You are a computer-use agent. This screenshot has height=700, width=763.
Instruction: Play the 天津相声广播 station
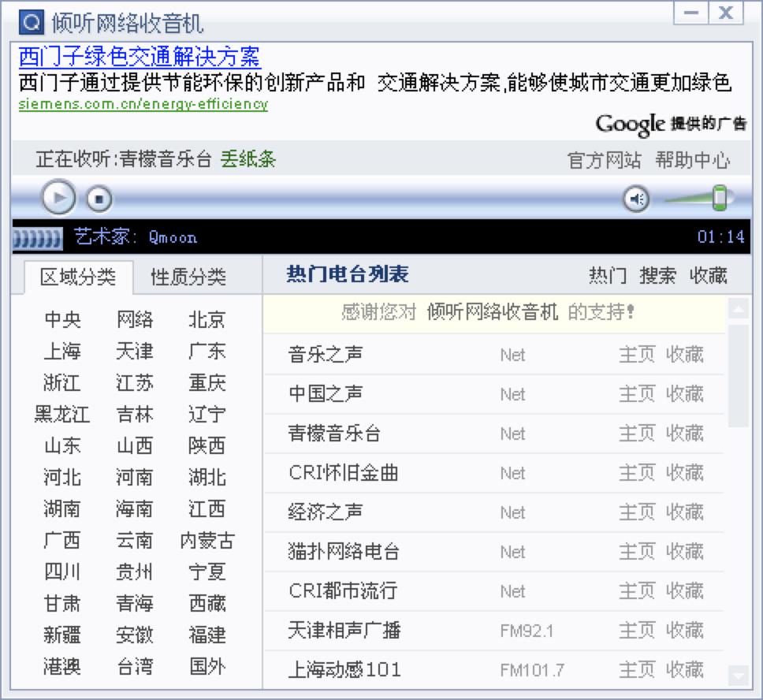[344, 631]
